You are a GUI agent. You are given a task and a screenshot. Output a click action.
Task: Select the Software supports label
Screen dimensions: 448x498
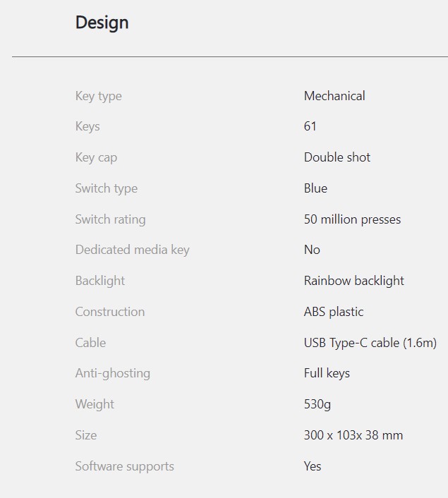point(125,467)
